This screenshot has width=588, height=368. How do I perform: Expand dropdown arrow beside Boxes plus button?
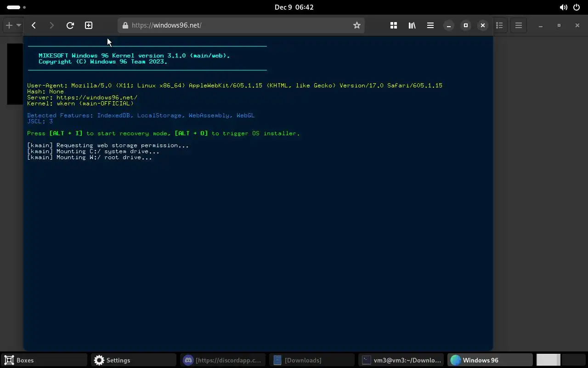[19, 25]
